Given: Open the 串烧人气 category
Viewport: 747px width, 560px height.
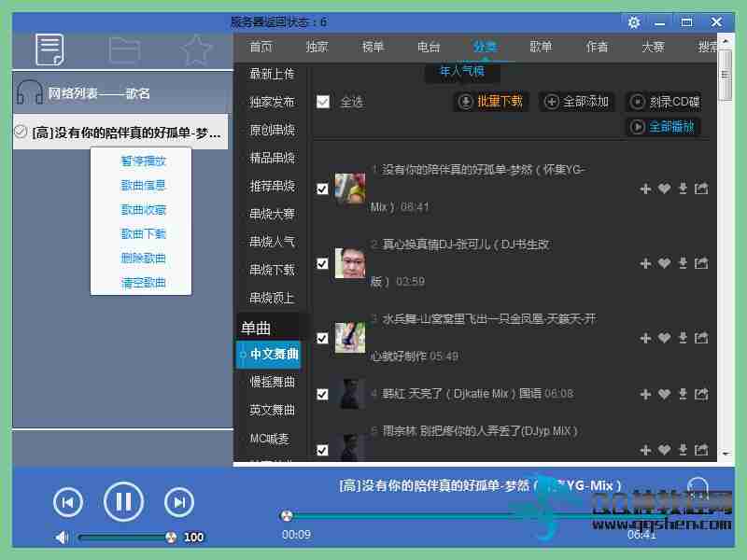Looking at the screenshot, I should click(x=272, y=242).
